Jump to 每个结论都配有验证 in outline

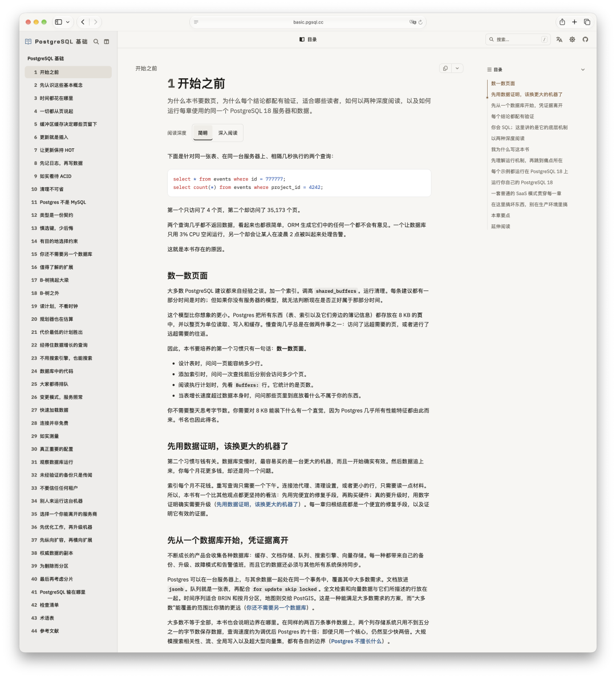[512, 116]
